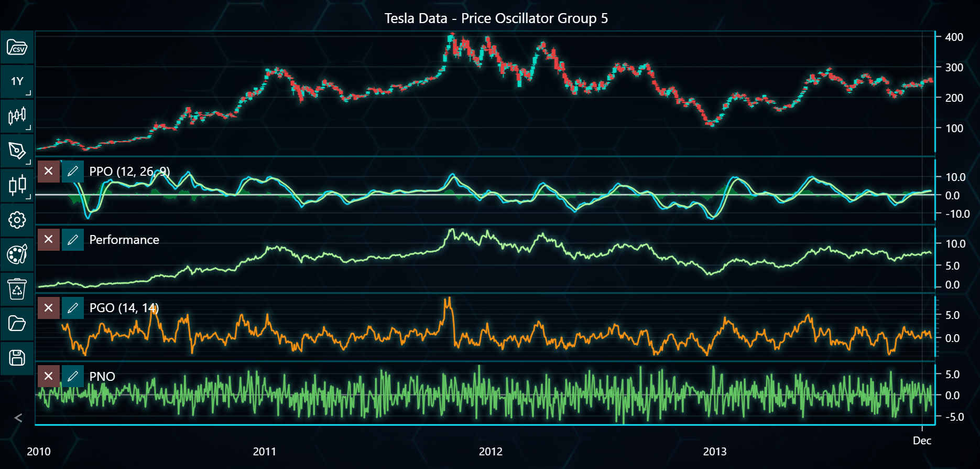Click the PNO pane label
Screen dimensions: 980x469
[102, 377]
